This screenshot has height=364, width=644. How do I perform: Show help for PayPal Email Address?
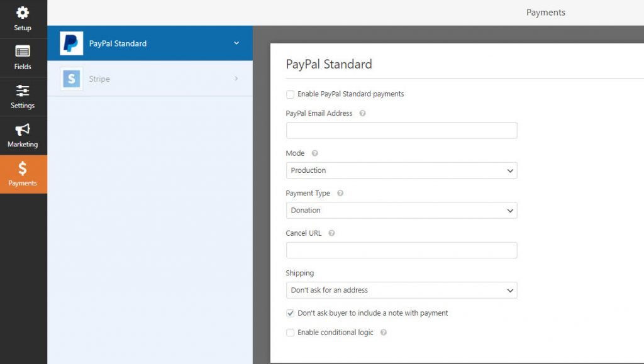(x=362, y=113)
